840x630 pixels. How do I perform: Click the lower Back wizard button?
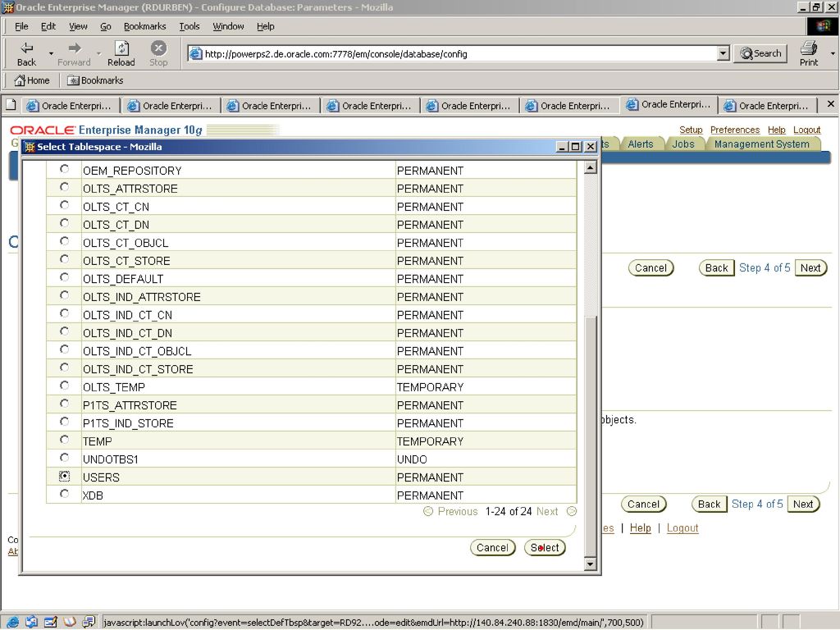click(709, 504)
